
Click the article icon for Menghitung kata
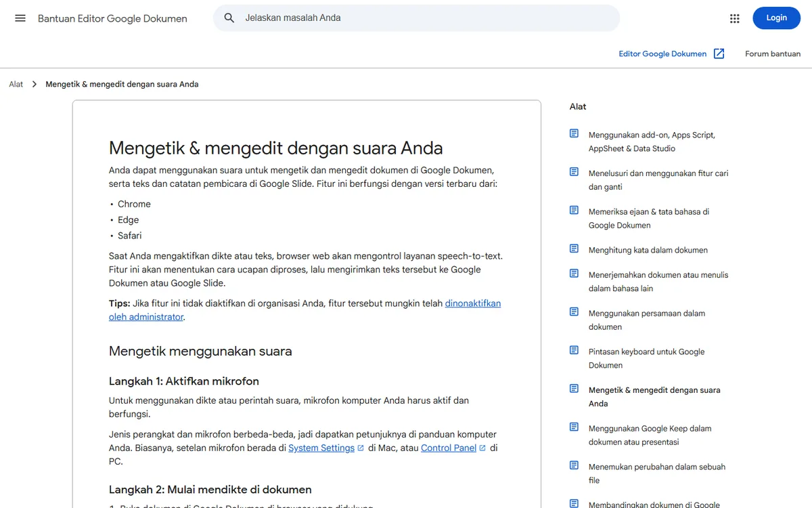(574, 249)
